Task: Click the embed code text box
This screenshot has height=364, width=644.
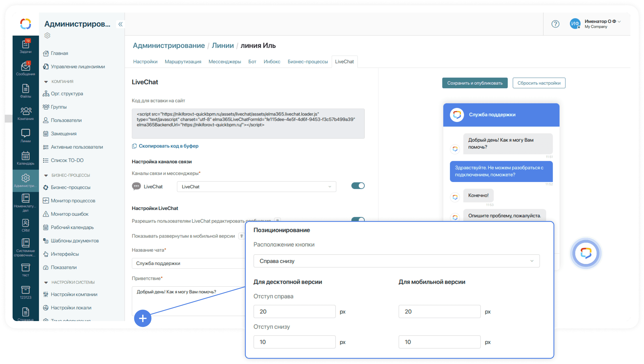Action: 248,124
